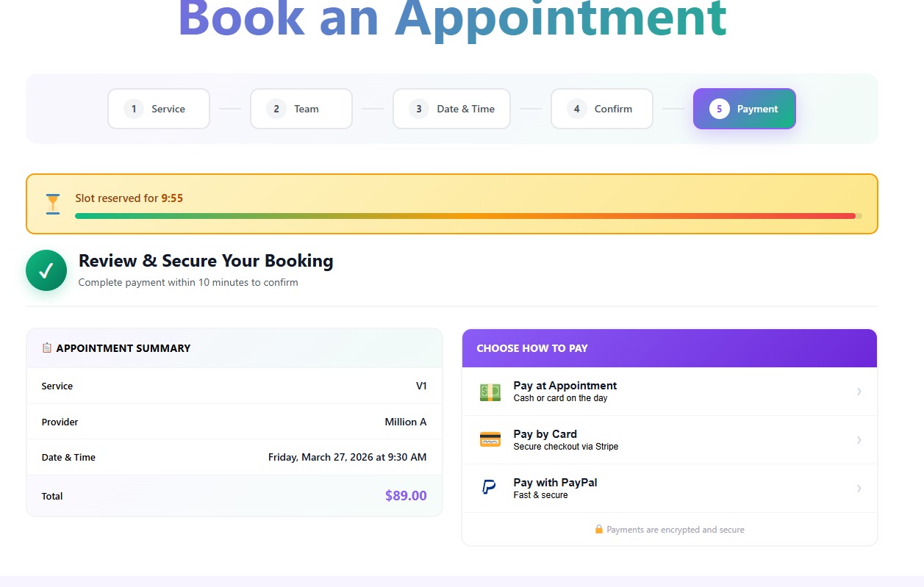Click the lock icon near encrypted payments note
Viewport: 924px width, 587px height.
click(598, 530)
